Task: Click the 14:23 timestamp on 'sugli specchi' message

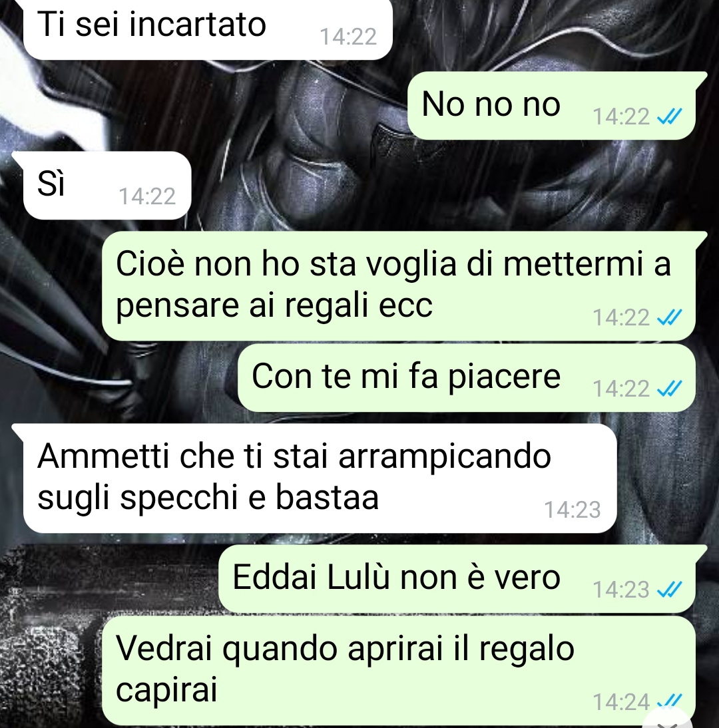Action: coord(572,510)
